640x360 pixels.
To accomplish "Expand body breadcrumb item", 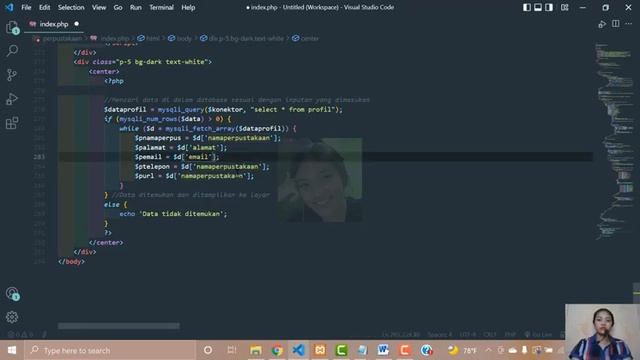I will pos(184,38).
